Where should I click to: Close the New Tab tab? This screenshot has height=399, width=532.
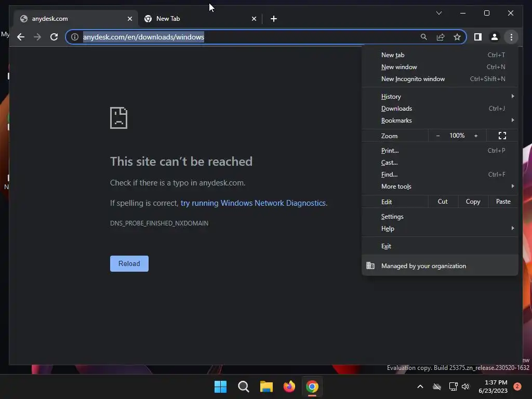254,19
